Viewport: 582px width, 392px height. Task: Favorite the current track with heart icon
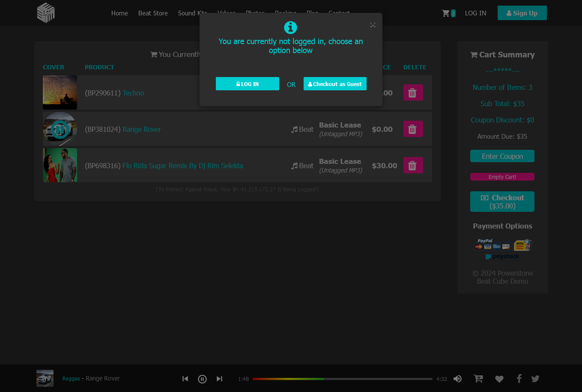[x=499, y=379]
